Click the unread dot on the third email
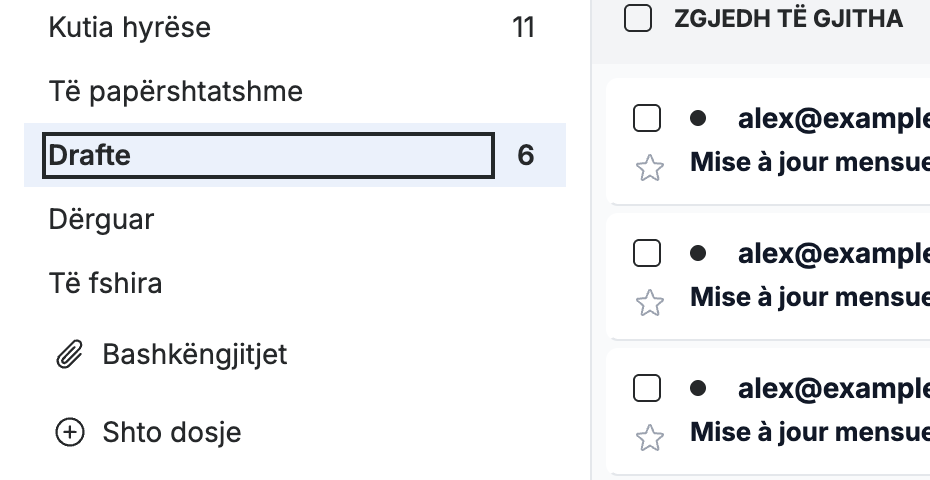The image size is (930, 480). [x=698, y=388]
